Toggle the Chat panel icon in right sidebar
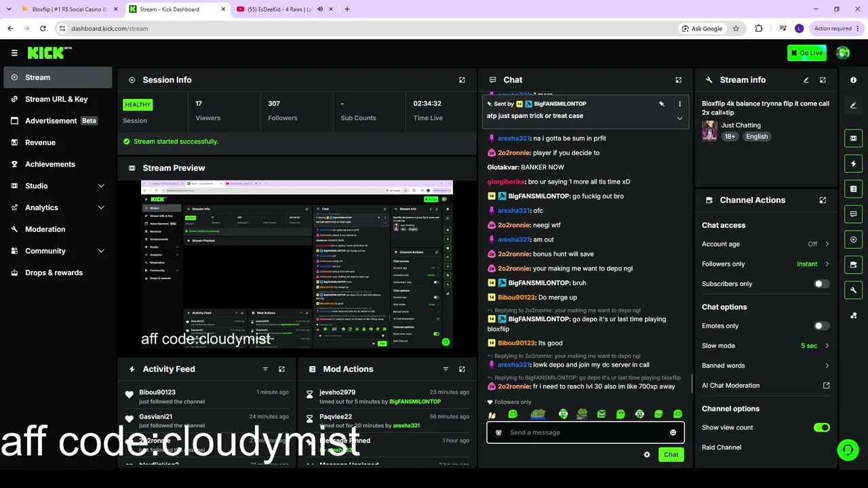This screenshot has height=488, width=868. (x=853, y=214)
